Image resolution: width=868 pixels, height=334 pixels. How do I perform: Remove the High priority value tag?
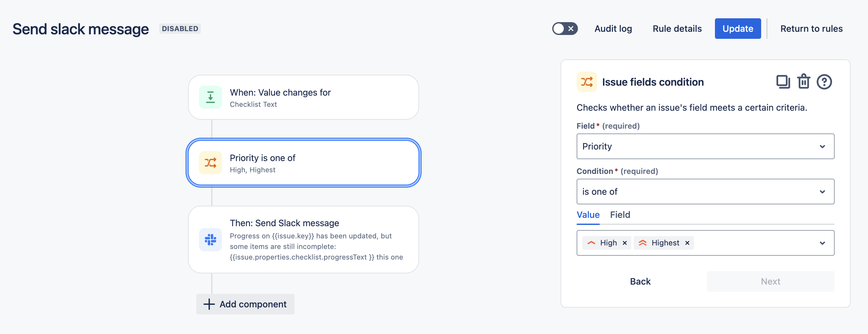tap(625, 243)
